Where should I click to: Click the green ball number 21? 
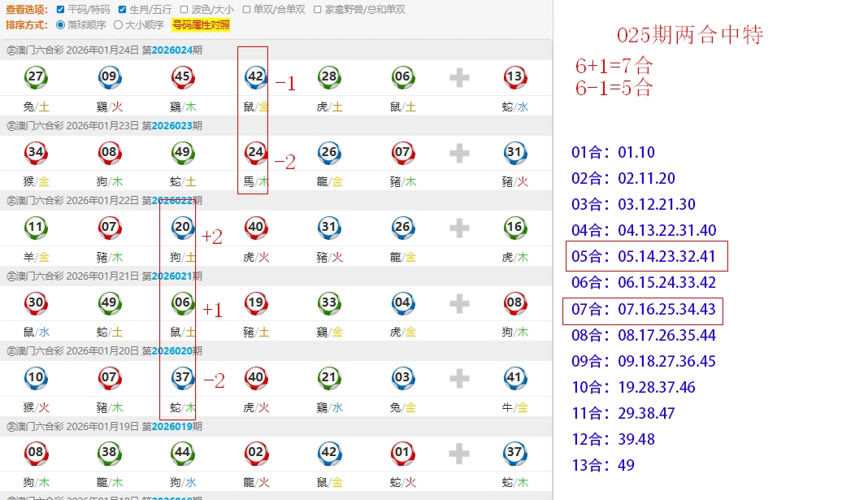pos(328,378)
